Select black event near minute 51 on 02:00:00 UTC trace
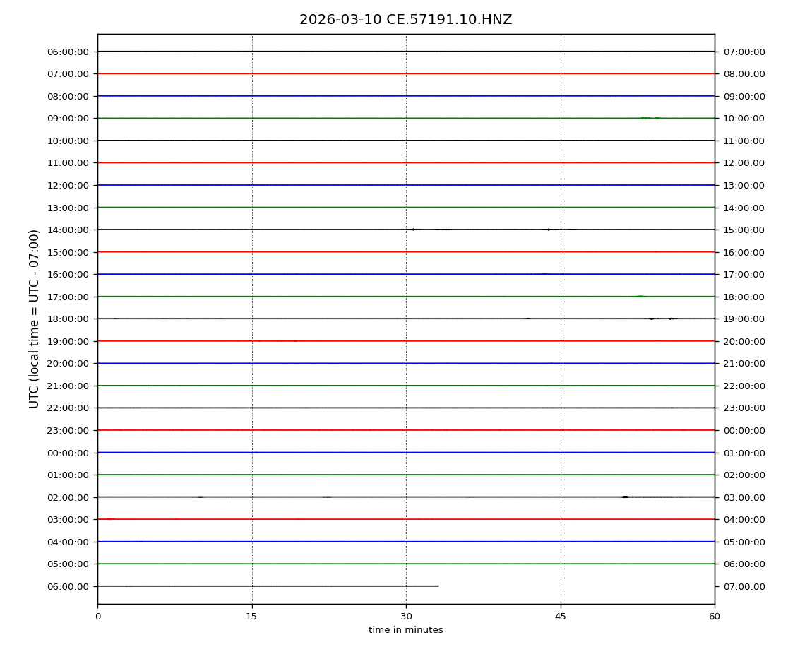812x671 pixels. click(625, 497)
